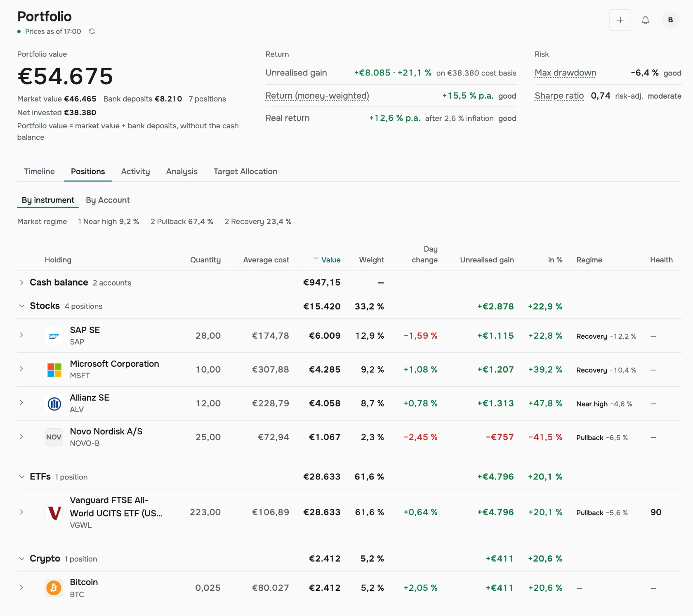The image size is (693, 616).
Task: Expand the Cash balance row
Action: (x=21, y=283)
